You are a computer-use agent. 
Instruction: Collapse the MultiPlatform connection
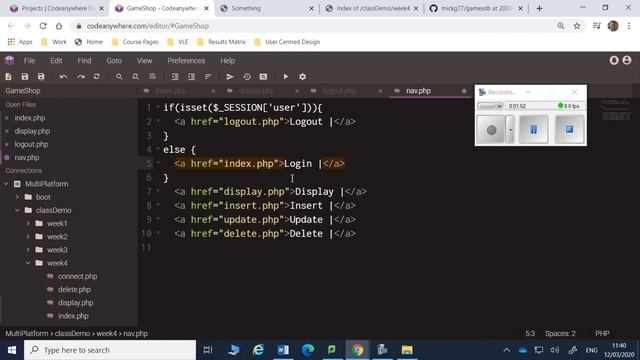pyautogui.click(x=6, y=184)
